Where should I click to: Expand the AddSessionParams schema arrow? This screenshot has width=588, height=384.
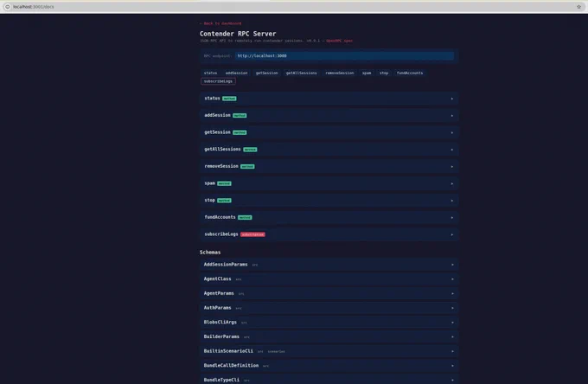(452, 265)
